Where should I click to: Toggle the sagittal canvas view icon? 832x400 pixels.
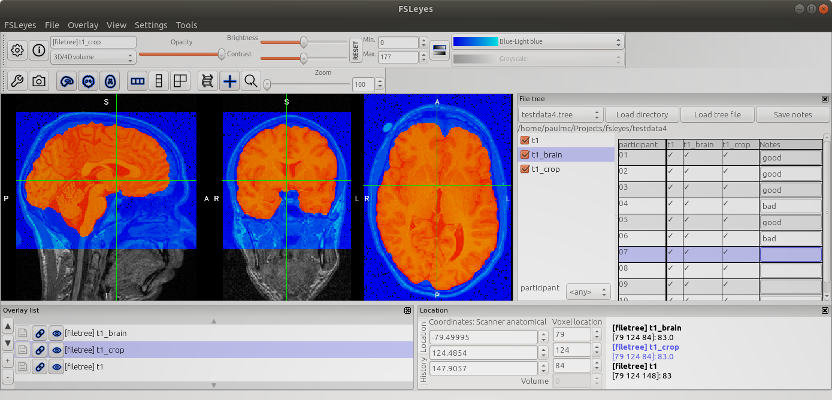67,81
